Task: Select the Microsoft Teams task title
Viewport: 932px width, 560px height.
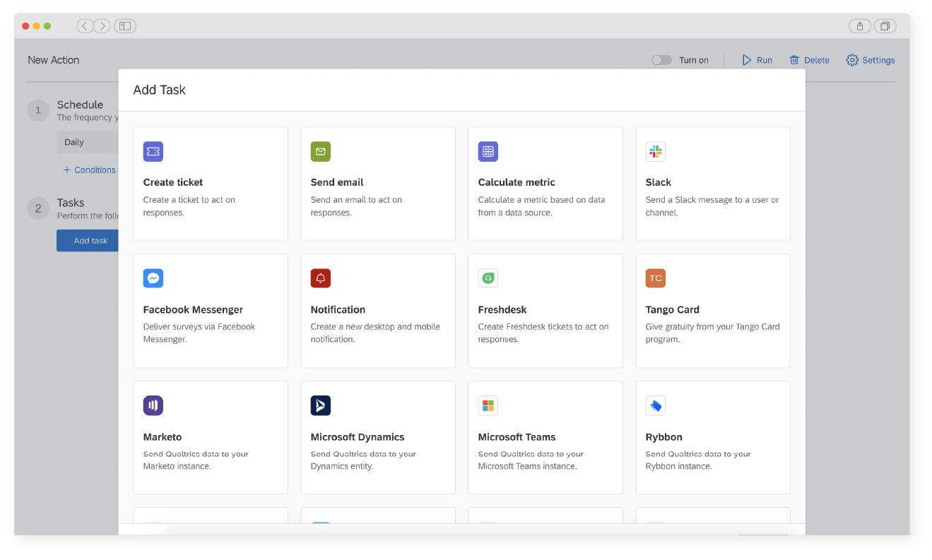Action: [x=517, y=437]
